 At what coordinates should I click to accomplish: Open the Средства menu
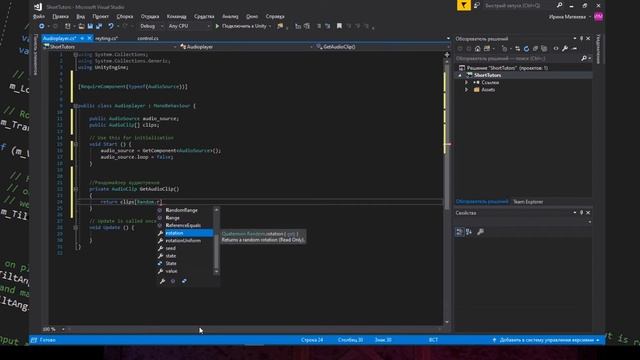pyautogui.click(x=204, y=16)
